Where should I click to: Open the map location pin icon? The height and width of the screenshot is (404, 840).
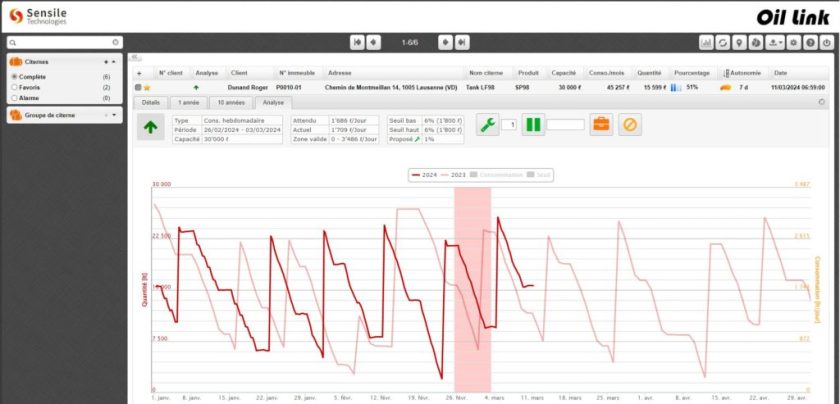(739, 43)
